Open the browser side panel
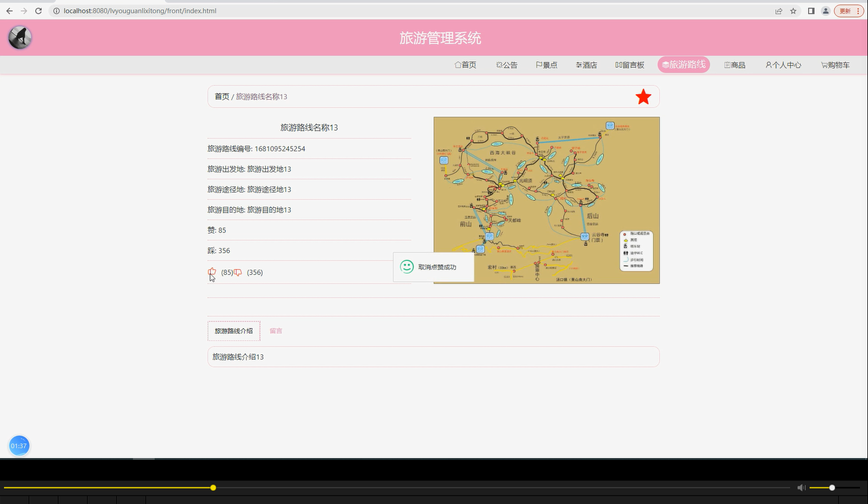Screen dimensions: 868x504 [x=811, y=10]
